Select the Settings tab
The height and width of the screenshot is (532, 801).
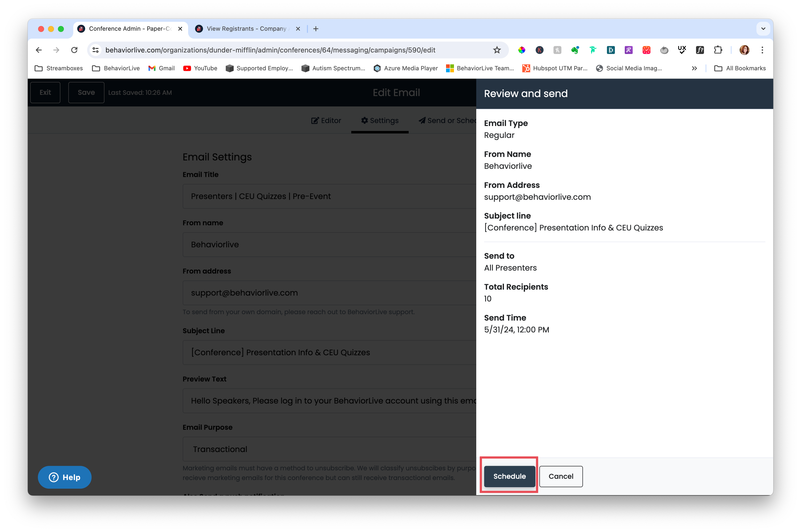click(380, 121)
